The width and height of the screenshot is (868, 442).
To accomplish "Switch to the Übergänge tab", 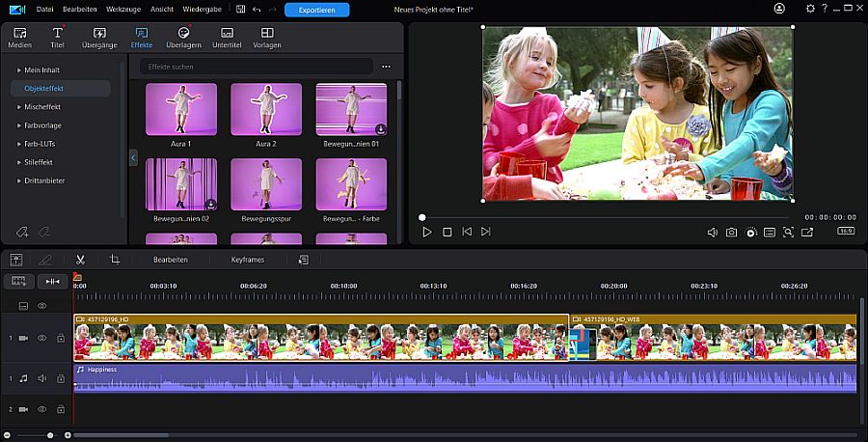I will (99, 38).
